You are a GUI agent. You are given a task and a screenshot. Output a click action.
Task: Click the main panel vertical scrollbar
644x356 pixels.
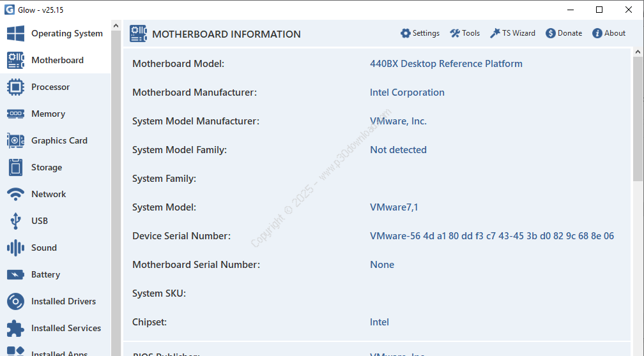coord(638,115)
